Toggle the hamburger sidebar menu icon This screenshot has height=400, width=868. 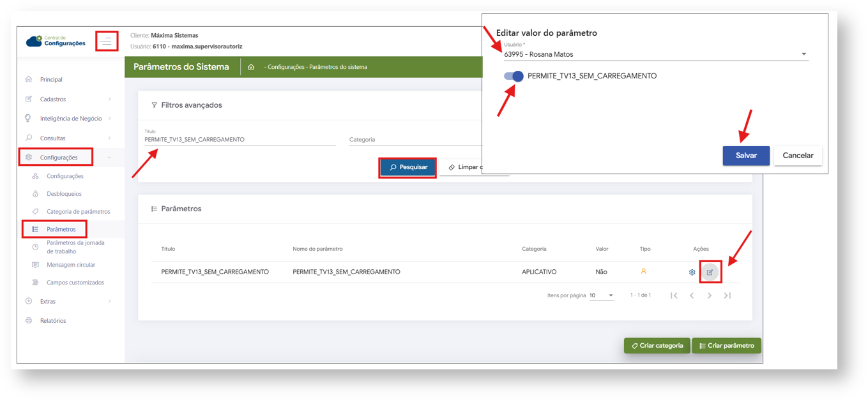[107, 41]
